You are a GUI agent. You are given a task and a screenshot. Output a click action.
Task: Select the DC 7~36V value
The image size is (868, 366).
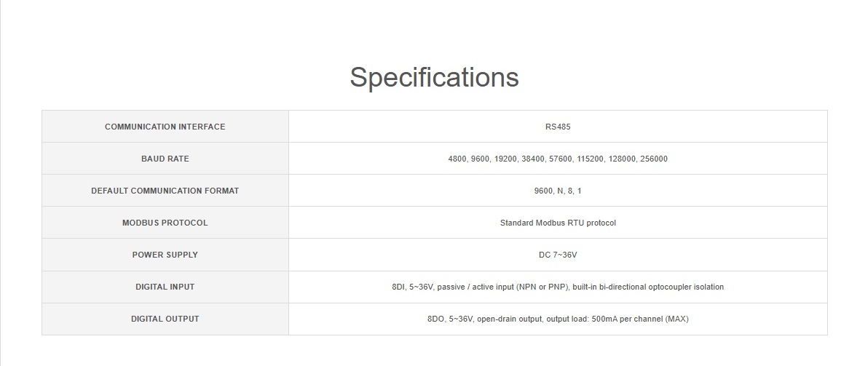[x=558, y=255]
